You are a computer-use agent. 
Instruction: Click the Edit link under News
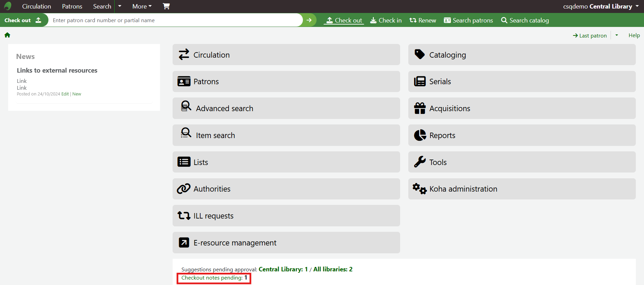[65, 94]
